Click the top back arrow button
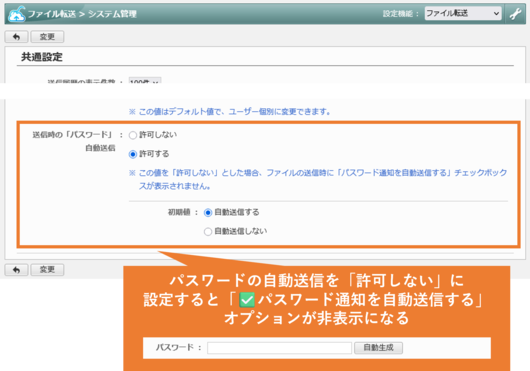 [x=16, y=36]
